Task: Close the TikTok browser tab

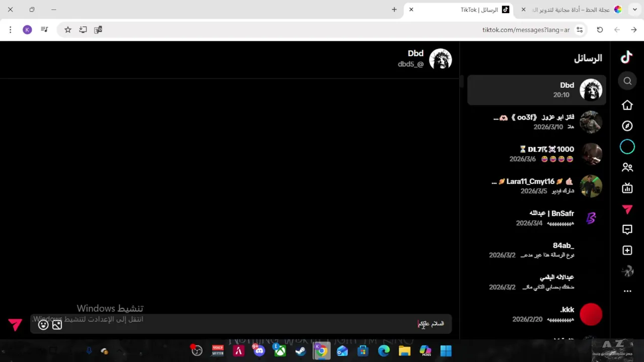Action: coord(411,10)
